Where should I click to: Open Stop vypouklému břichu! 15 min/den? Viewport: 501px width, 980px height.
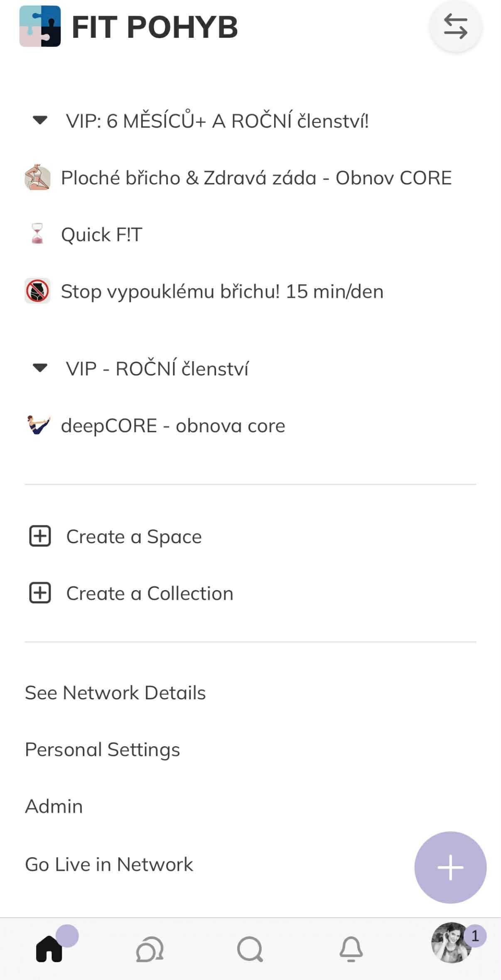pos(222,291)
